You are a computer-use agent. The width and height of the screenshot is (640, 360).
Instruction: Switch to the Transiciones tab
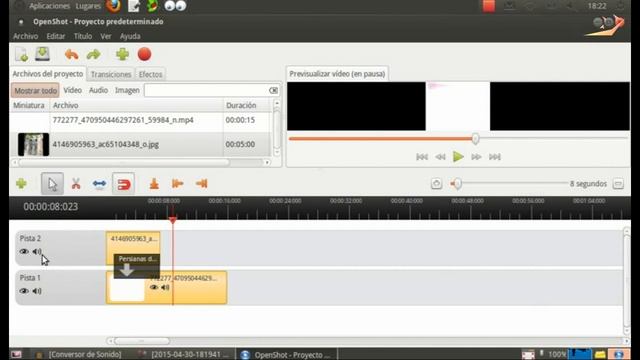[x=111, y=74]
